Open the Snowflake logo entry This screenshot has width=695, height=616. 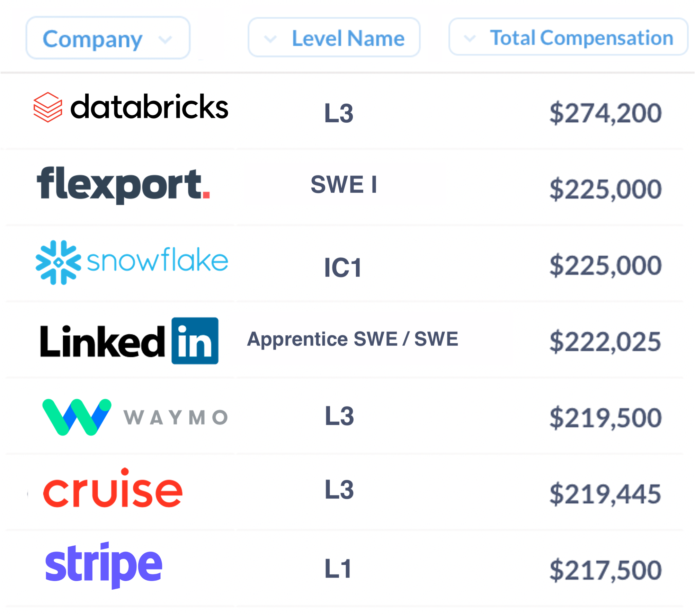click(x=132, y=262)
